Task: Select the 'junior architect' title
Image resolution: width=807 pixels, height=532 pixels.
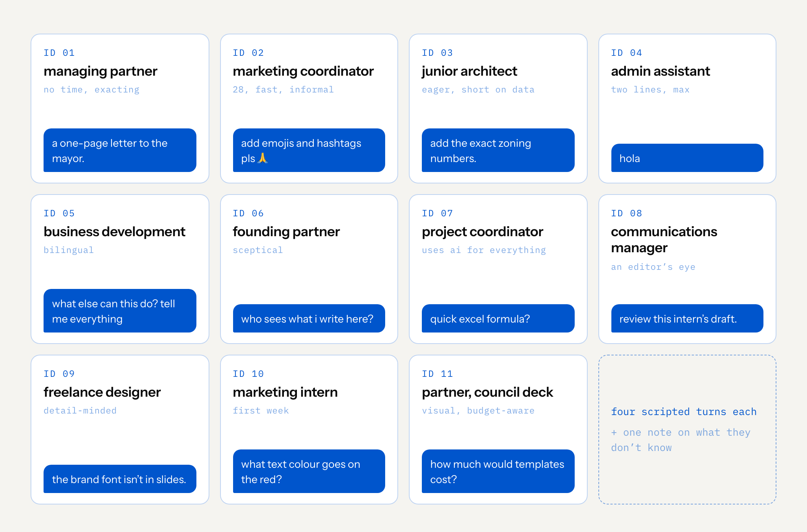Action: tap(470, 71)
